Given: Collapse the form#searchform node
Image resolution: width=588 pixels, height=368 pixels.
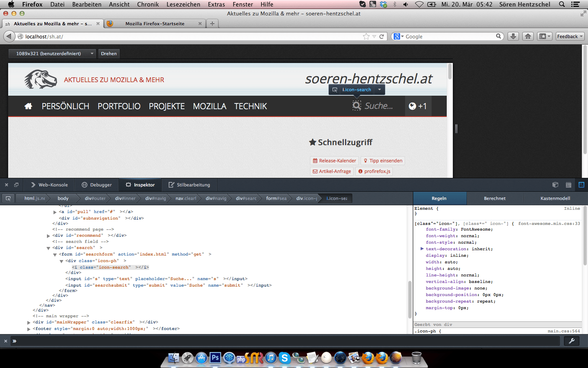Looking at the screenshot, I should [x=55, y=254].
